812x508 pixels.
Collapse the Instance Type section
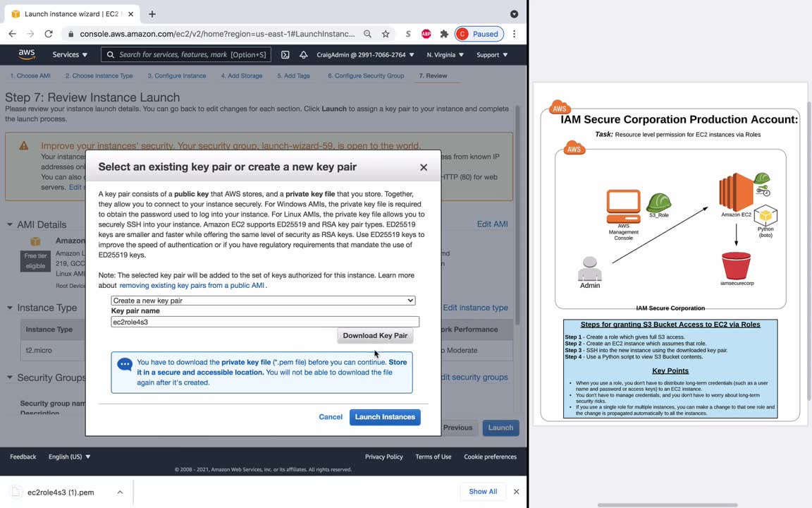(x=10, y=308)
